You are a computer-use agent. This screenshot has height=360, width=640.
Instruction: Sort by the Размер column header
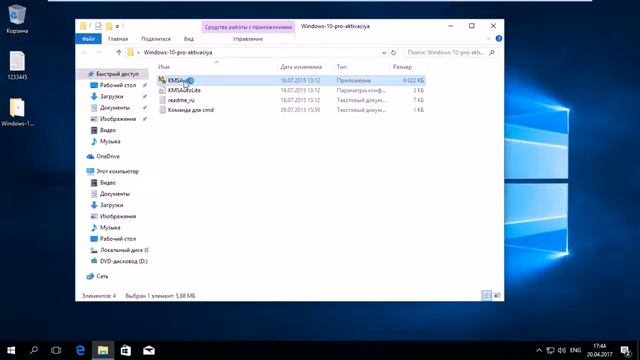[402, 67]
